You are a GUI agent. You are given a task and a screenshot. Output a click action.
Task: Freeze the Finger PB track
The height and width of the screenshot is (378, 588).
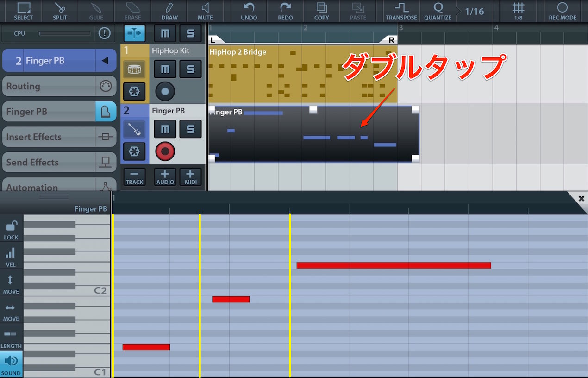click(x=134, y=151)
